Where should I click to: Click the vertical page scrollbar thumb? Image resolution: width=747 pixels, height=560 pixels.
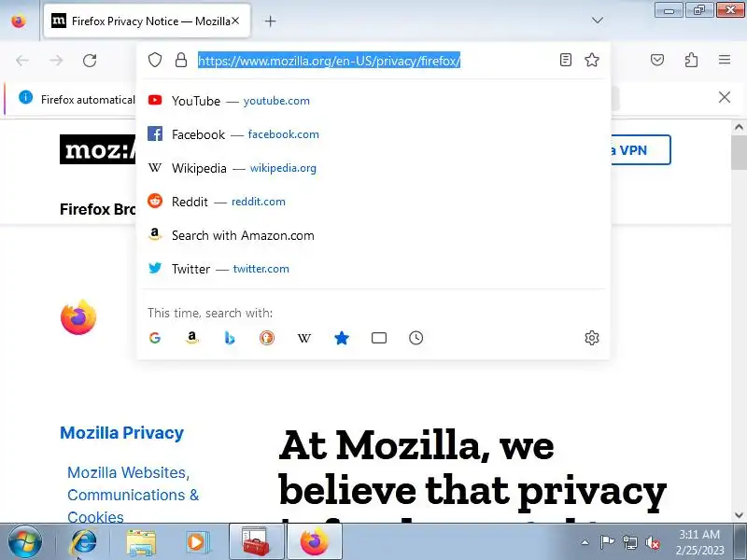[x=739, y=152]
